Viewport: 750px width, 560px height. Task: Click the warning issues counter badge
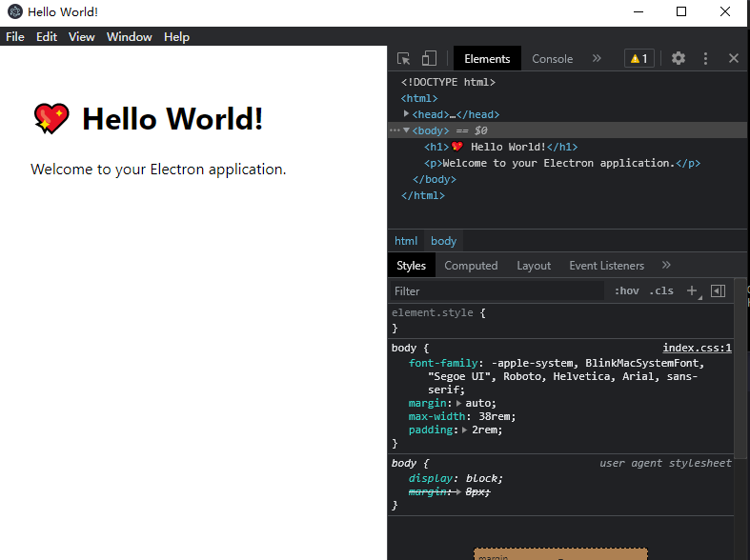click(x=639, y=58)
